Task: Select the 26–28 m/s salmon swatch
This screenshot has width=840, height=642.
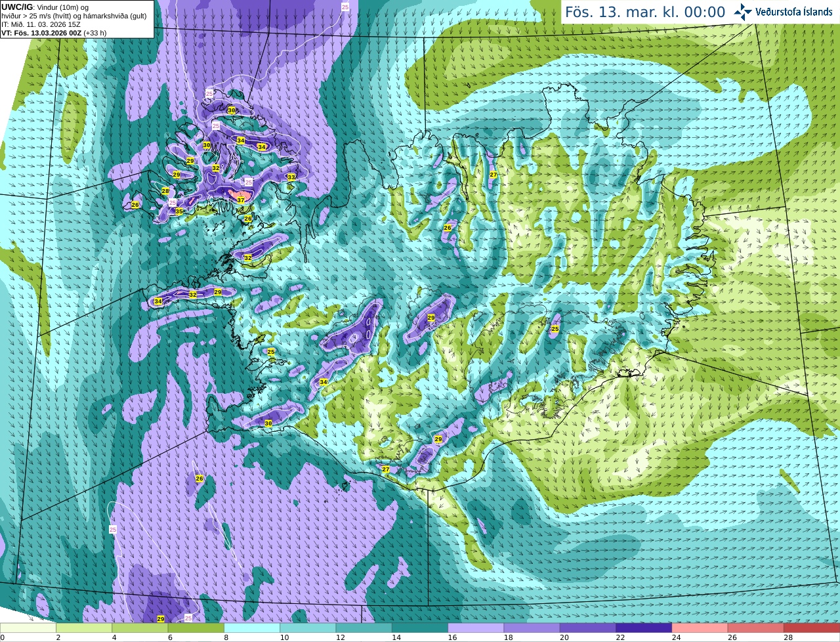Action: [x=756, y=628]
